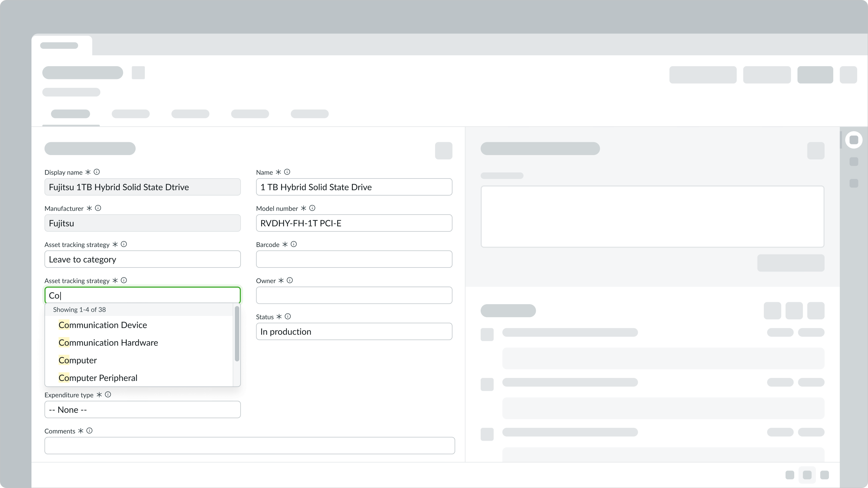Image resolution: width=868 pixels, height=488 pixels.
Task: Switch to the first tab under the page header
Action: (70, 114)
